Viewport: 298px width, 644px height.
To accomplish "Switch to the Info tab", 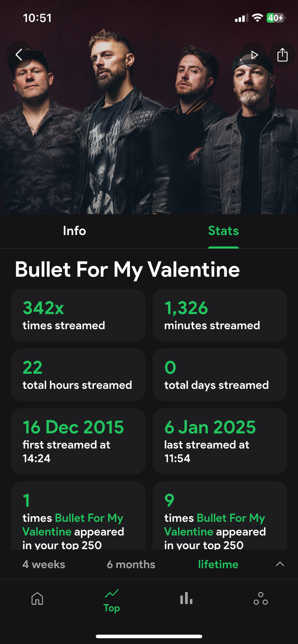I will [x=74, y=231].
